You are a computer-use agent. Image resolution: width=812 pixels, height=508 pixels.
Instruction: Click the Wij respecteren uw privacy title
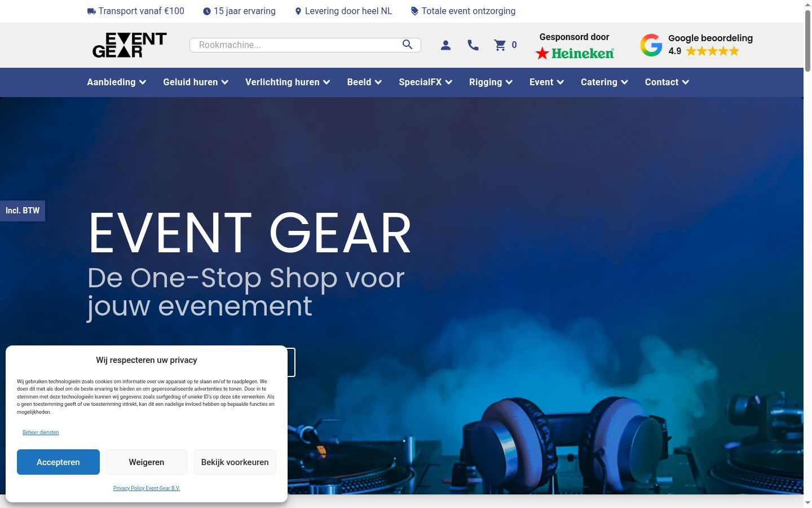pos(147,360)
